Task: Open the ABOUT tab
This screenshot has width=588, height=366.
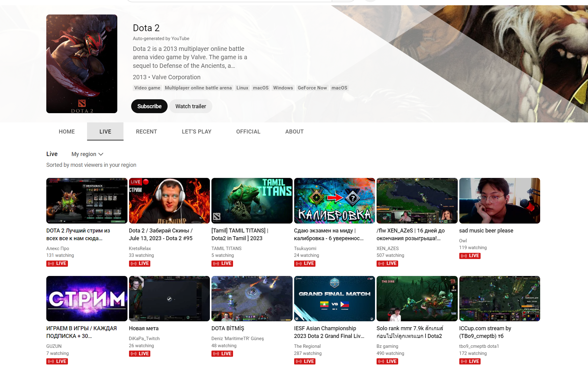Action: point(294,132)
